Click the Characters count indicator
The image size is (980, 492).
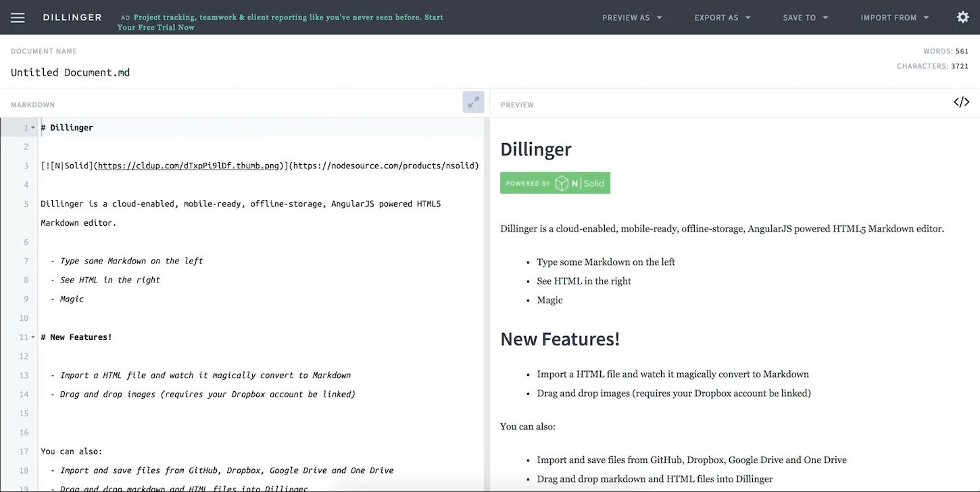933,66
